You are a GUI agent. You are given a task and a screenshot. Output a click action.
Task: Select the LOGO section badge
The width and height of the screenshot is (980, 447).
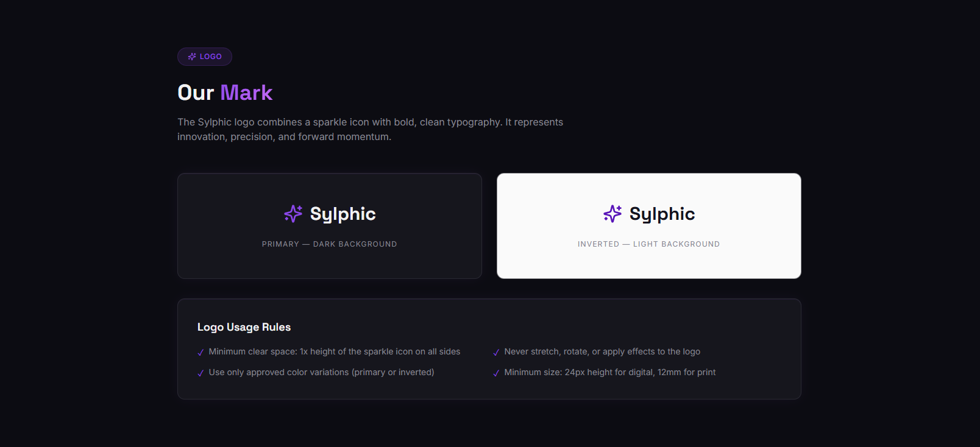point(205,57)
